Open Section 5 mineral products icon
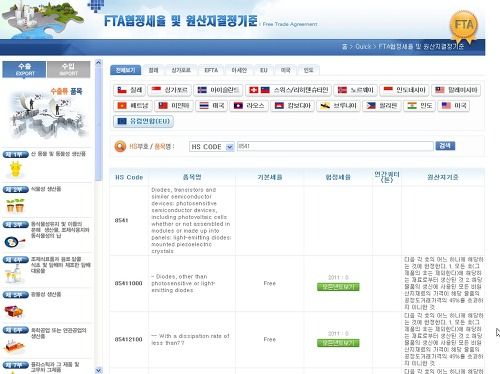 coord(14,311)
